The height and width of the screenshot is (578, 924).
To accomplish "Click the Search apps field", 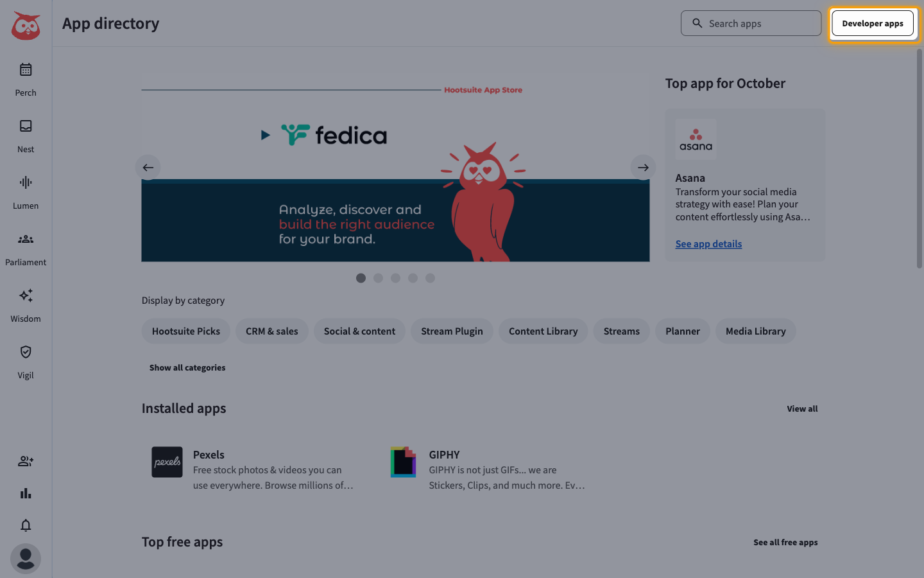I will 751,23.
